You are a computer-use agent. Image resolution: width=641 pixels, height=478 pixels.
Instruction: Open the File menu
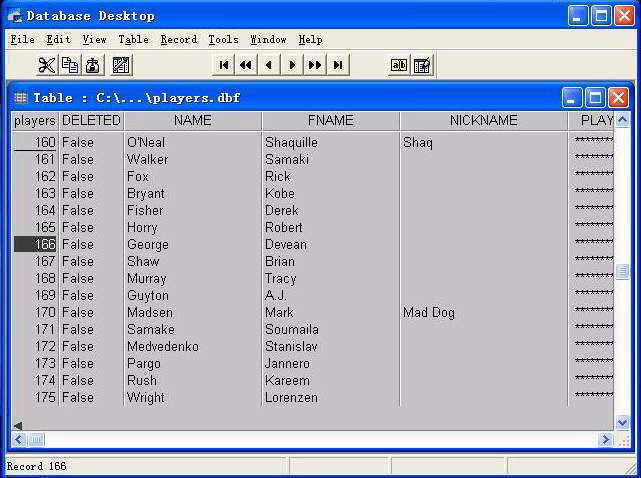pyautogui.click(x=22, y=39)
